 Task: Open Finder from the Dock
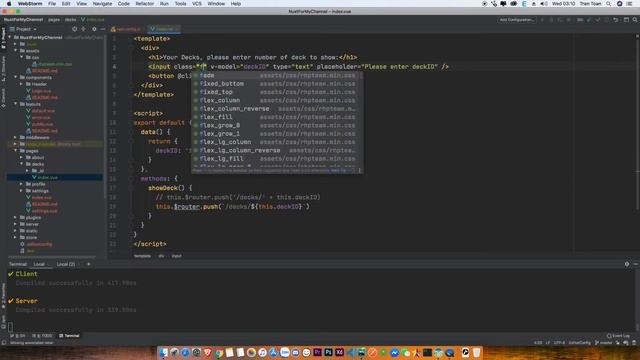coord(164,352)
